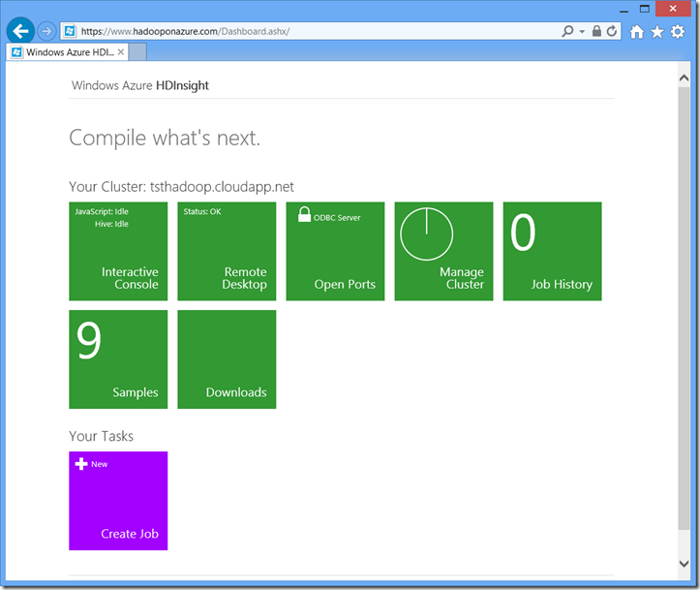Click the security lock icon in address bar
This screenshot has height=590, width=700.
(x=596, y=31)
